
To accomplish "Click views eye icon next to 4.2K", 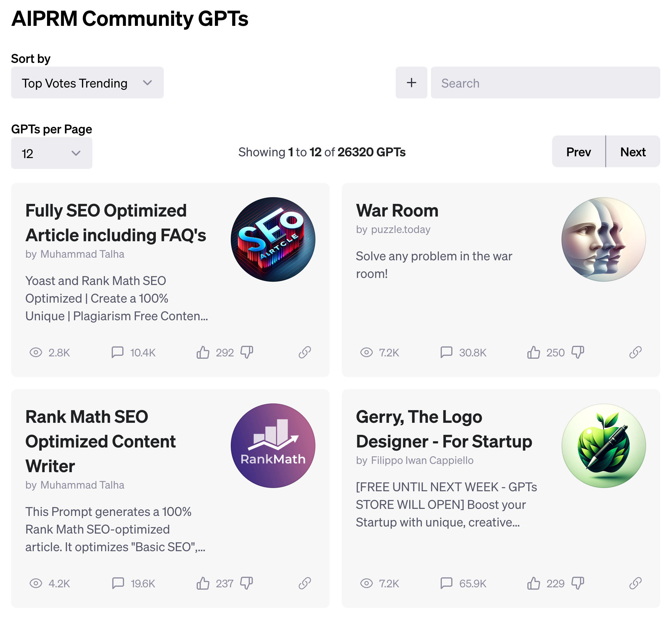I will 36,583.
